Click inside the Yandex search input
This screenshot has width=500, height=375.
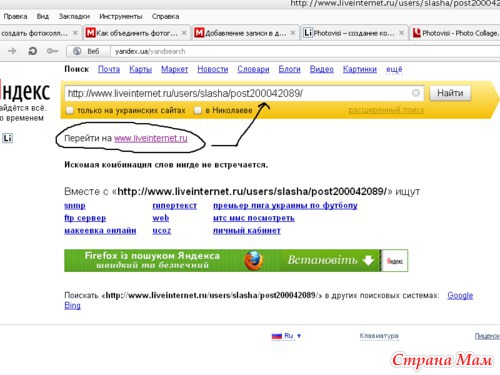(x=238, y=93)
